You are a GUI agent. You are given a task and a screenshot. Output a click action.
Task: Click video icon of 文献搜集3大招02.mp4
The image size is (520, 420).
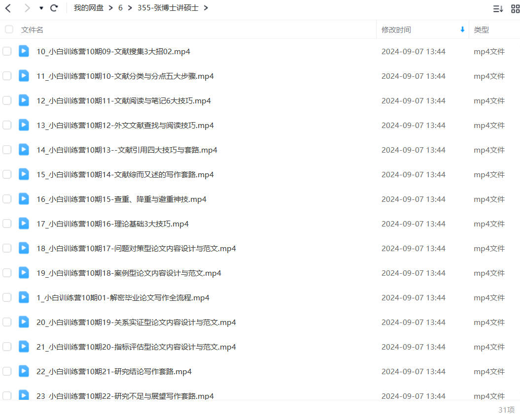pos(24,51)
